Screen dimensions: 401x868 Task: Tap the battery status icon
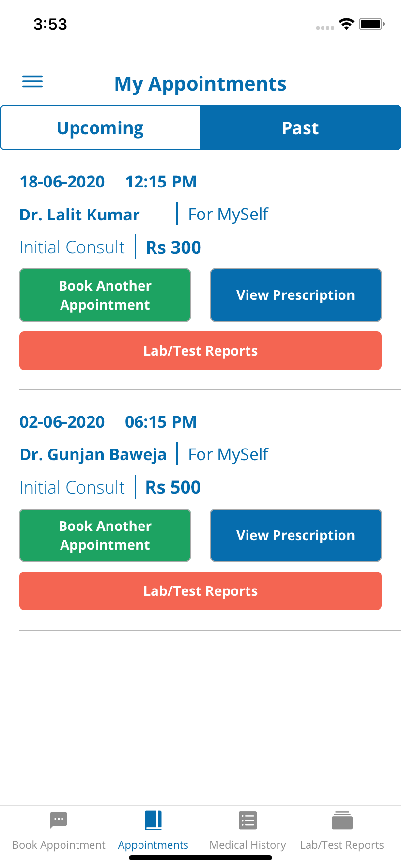point(371,24)
